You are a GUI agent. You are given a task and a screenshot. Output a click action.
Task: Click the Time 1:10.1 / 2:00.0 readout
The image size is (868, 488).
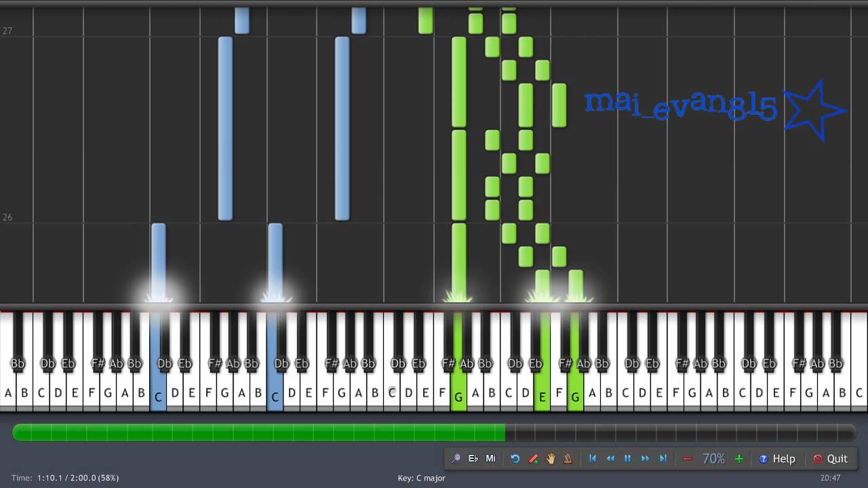tap(65, 478)
